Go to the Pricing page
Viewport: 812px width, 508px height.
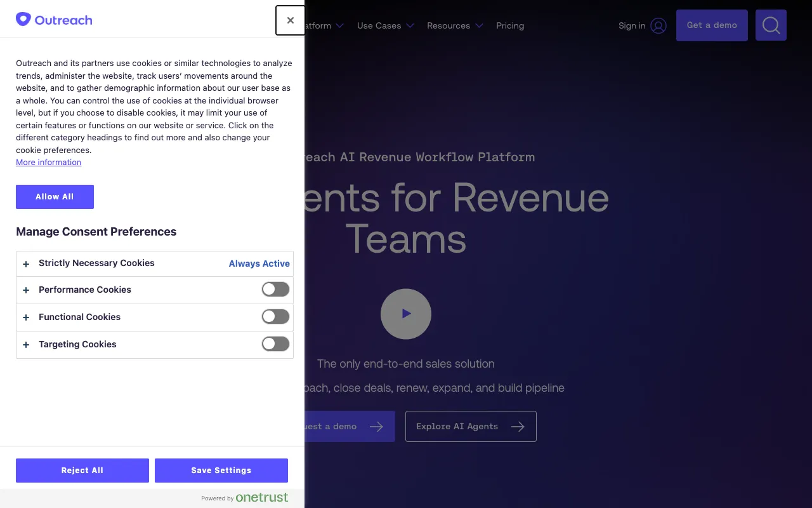click(x=510, y=26)
